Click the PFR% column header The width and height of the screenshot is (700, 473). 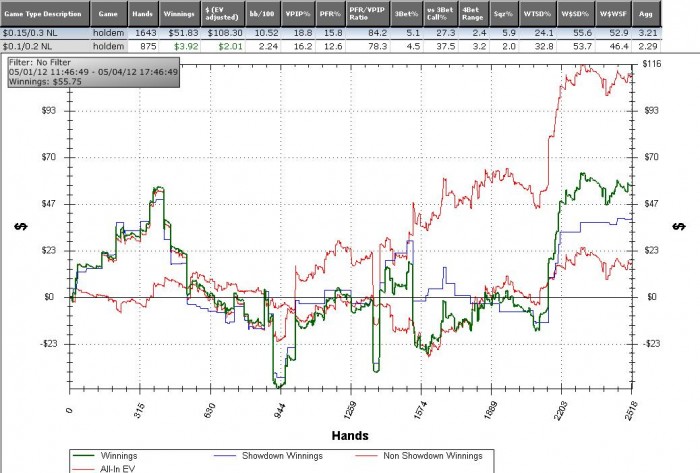pos(330,14)
